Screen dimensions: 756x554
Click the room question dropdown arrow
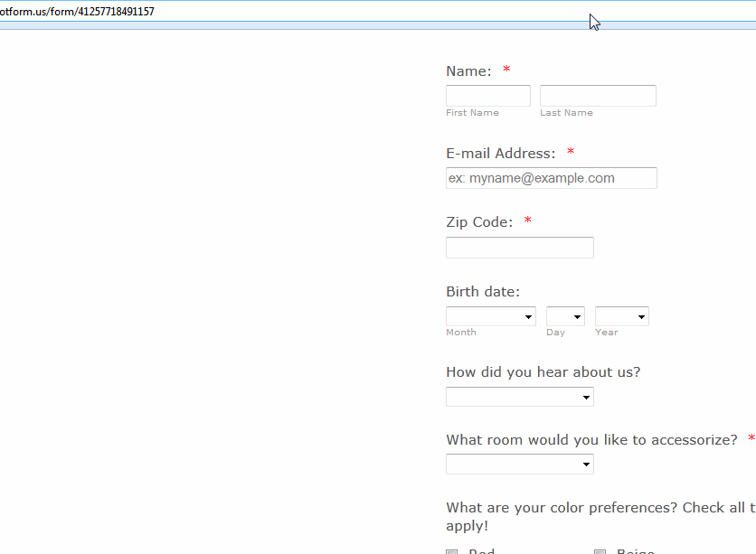587,464
